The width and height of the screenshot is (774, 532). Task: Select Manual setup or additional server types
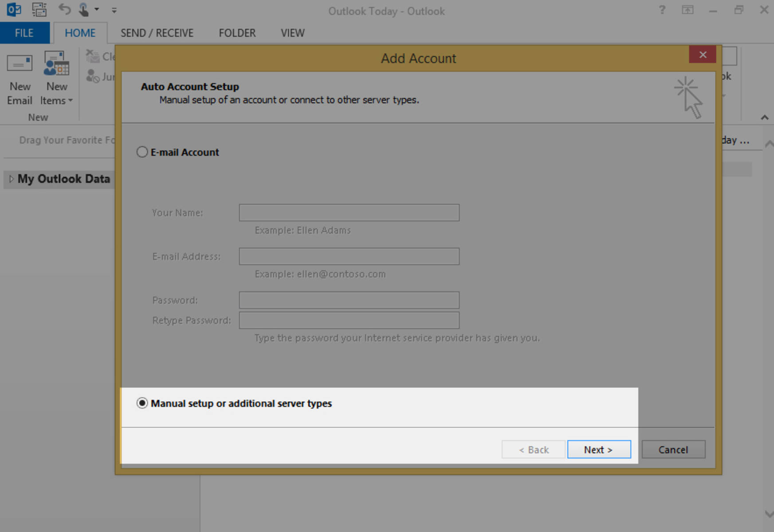[x=142, y=403]
